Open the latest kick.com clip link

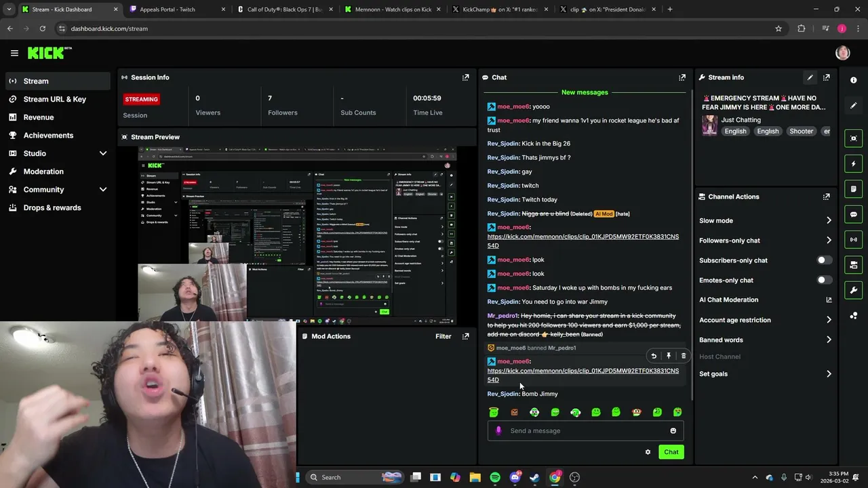(583, 375)
